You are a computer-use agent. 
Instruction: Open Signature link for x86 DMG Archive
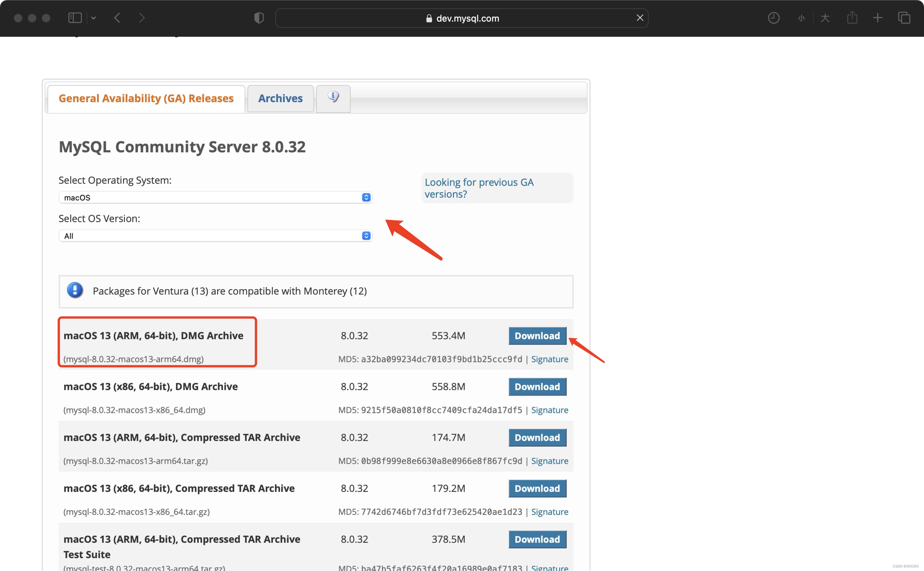549,410
